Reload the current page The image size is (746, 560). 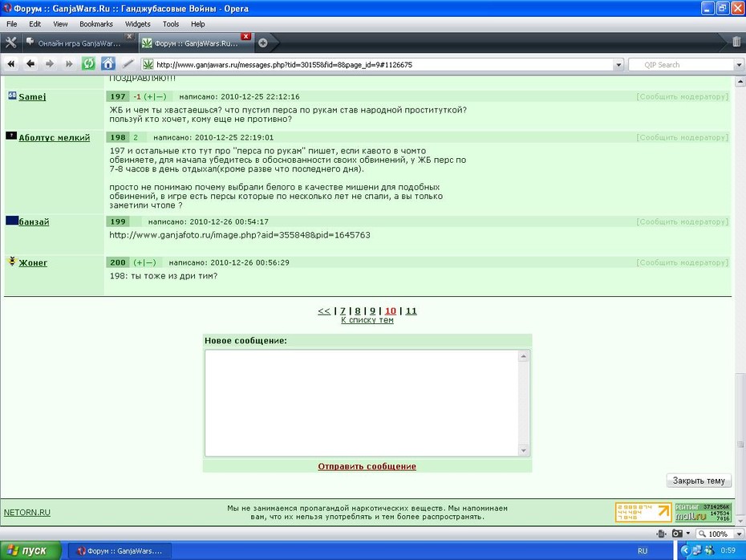click(x=88, y=63)
